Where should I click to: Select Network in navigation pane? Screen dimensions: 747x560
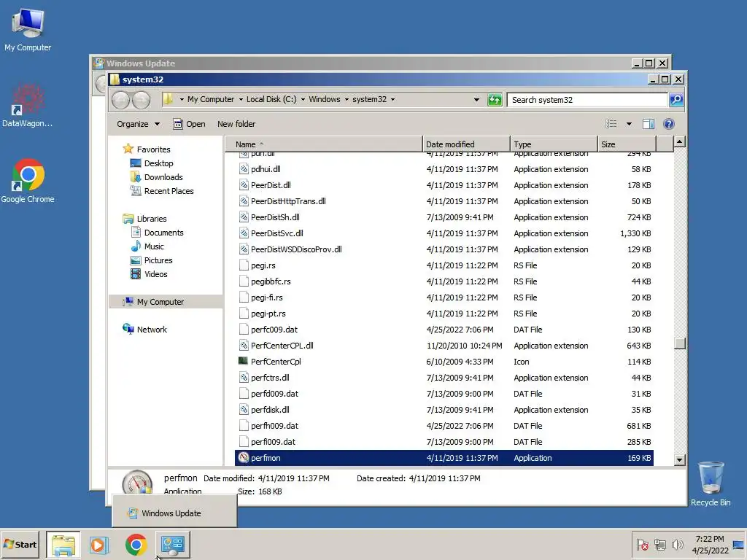(x=152, y=329)
